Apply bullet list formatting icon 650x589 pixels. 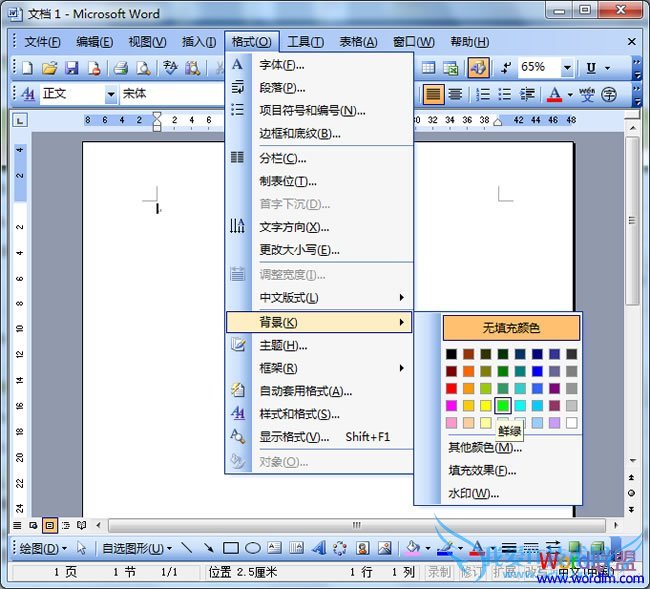(504, 94)
